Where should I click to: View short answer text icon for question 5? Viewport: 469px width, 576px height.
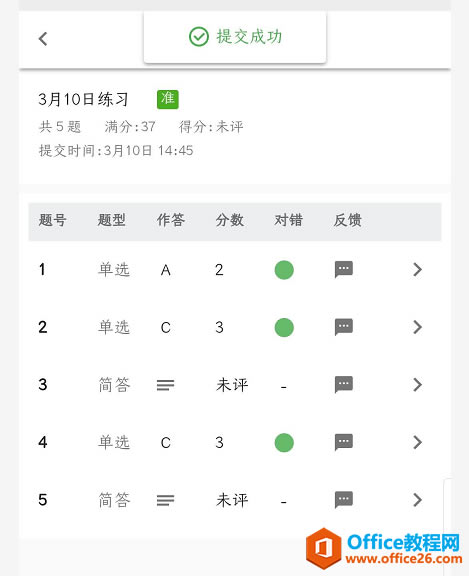(x=165, y=500)
